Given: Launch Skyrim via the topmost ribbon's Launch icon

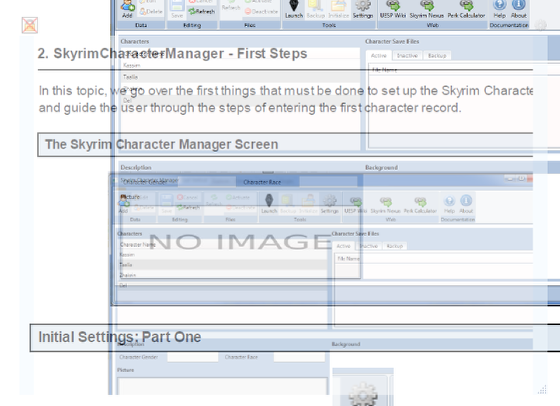Looking at the screenshot, I should 294,9.
